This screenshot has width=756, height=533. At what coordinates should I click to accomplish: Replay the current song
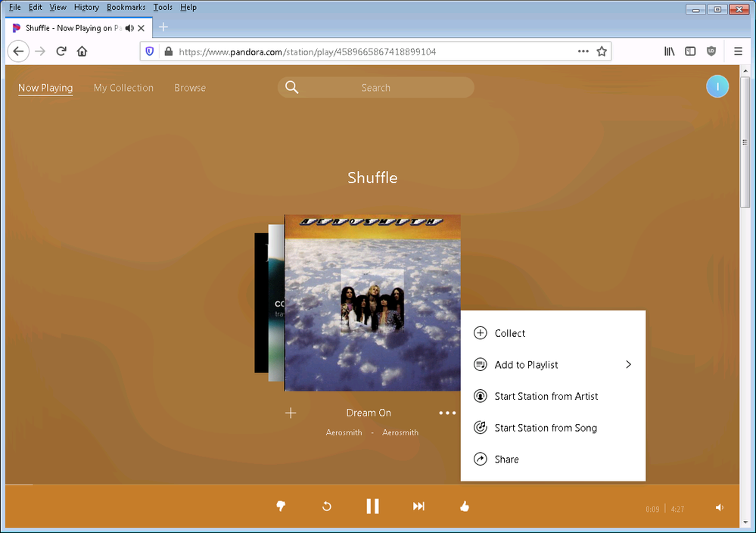coord(327,507)
